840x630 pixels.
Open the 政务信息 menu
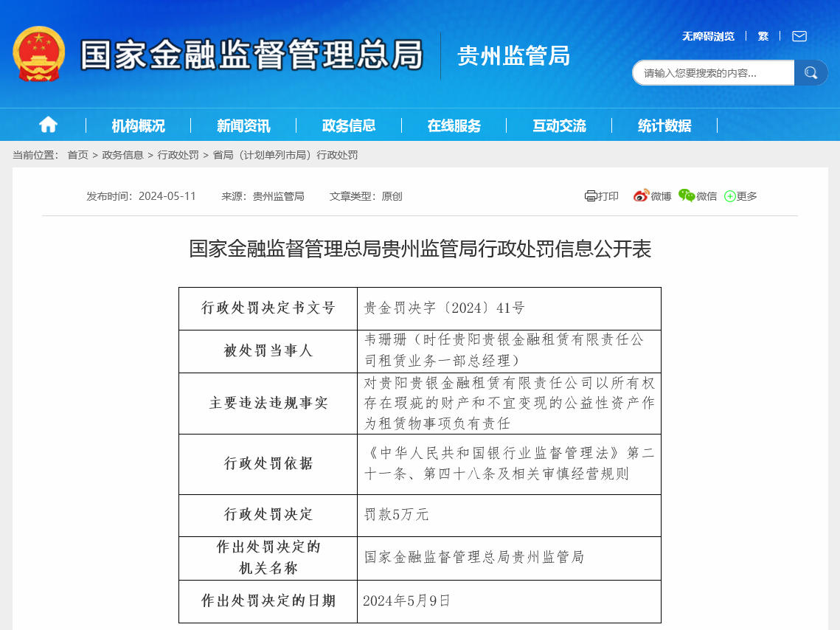[349, 125]
